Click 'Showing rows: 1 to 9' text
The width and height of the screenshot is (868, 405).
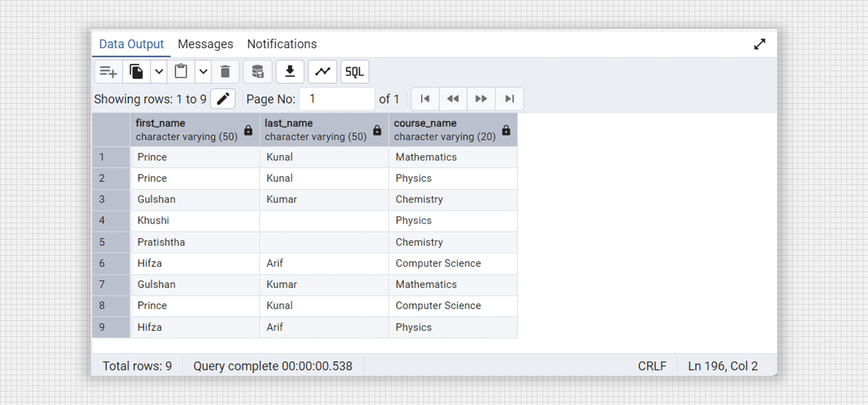150,99
